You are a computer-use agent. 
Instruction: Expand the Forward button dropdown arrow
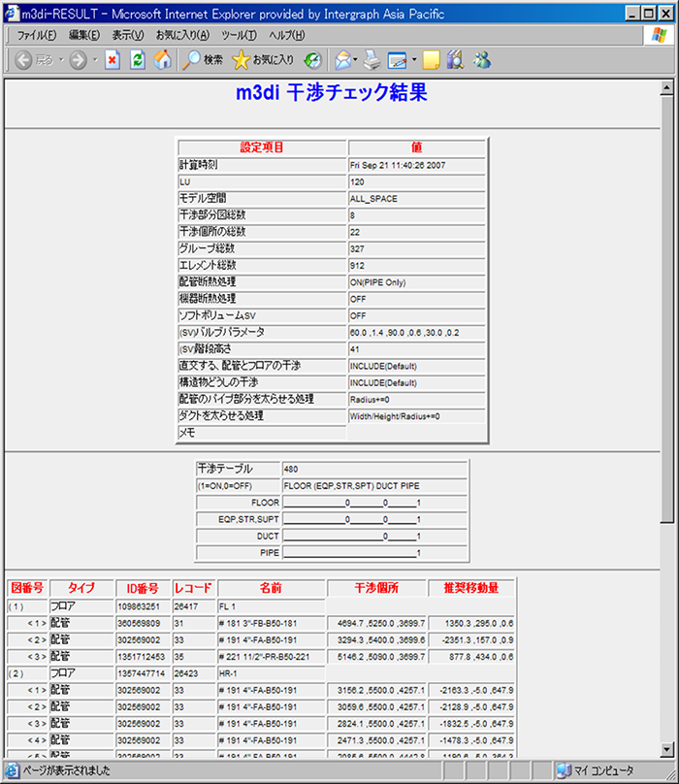click(95, 60)
